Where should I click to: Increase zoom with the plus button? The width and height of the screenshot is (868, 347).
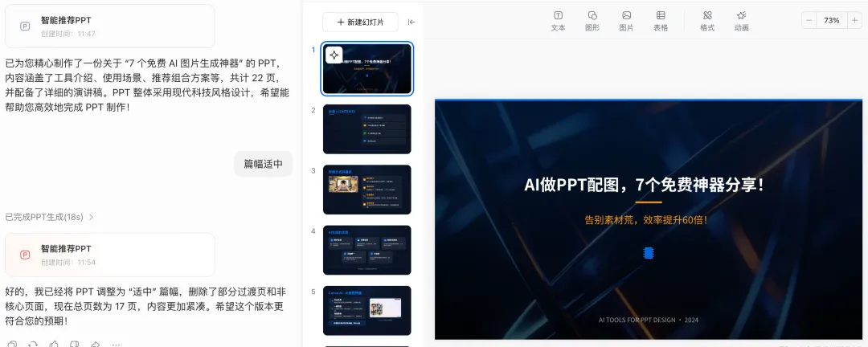(x=854, y=20)
